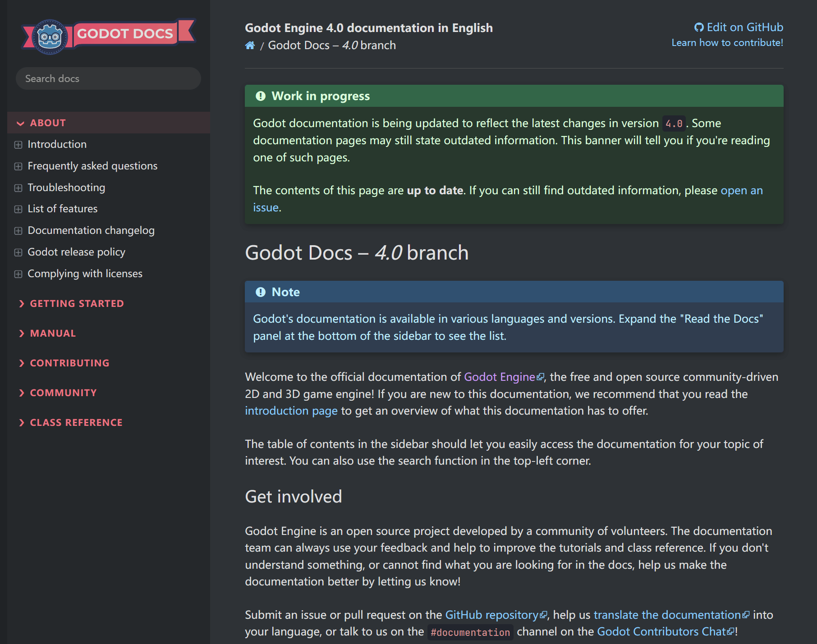The width and height of the screenshot is (817, 644).
Task: Click the home icon in breadcrumb
Action: (x=250, y=46)
